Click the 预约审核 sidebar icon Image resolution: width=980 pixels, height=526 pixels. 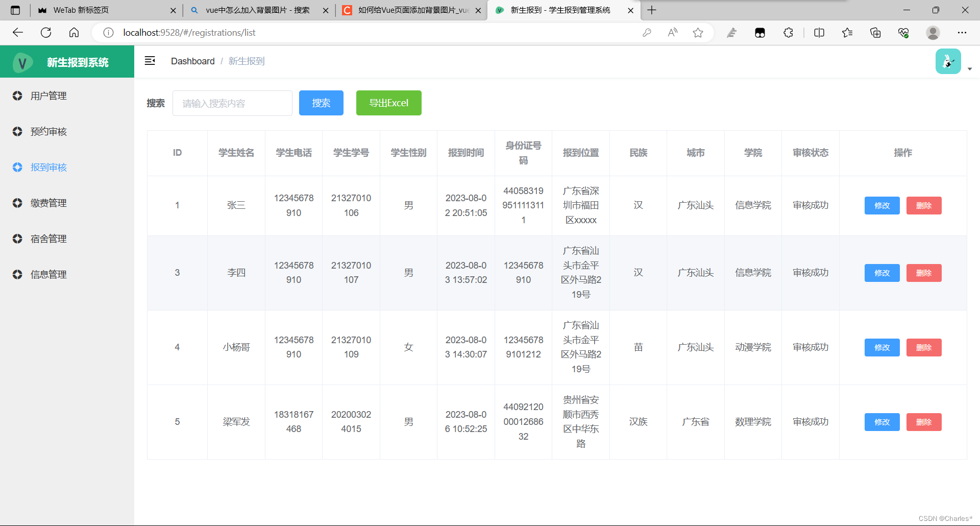pos(17,131)
